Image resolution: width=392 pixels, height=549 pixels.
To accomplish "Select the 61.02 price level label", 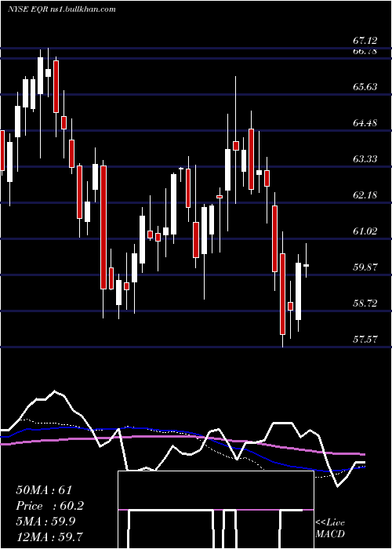I will coord(365,231).
